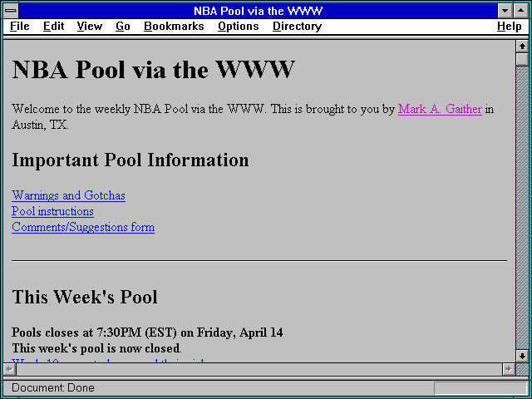Open the Bookmarks menu
532x399 pixels.
(x=174, y=27)
